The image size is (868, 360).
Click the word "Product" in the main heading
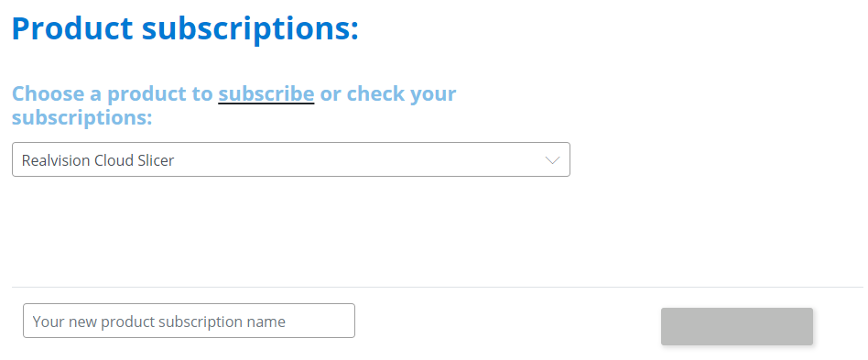point(72,27)
